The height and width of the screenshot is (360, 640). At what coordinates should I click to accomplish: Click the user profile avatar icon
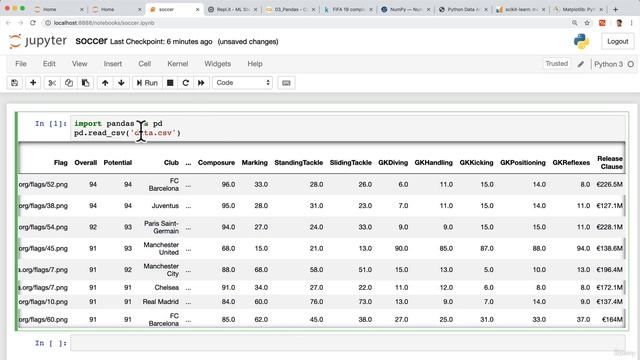pos(619,23)
